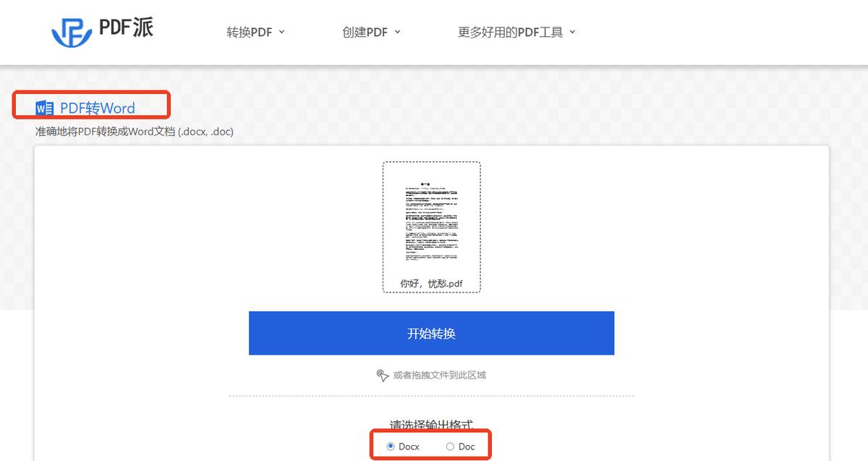The height and width of the screenshot is (461, 868).
Task: Click the PDF派 brand name text
Action: 126,28
